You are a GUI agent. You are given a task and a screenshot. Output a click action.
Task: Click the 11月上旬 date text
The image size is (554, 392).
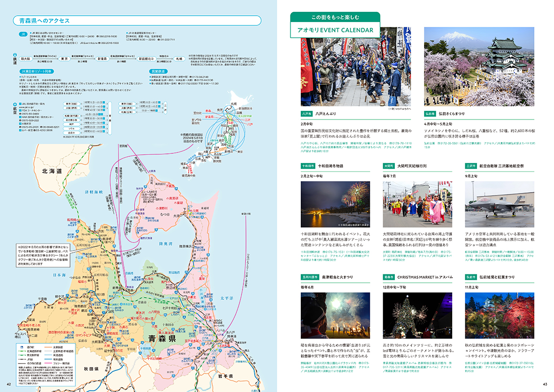coord(472,287)
